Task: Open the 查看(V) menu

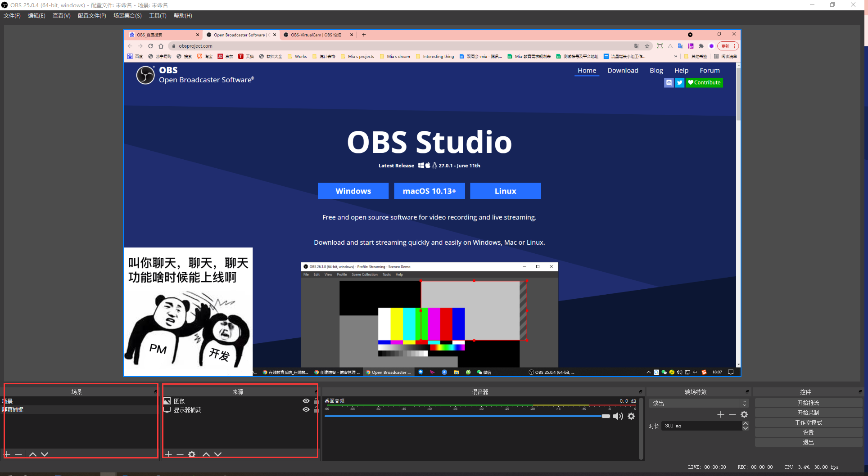Action: [61, 16]
